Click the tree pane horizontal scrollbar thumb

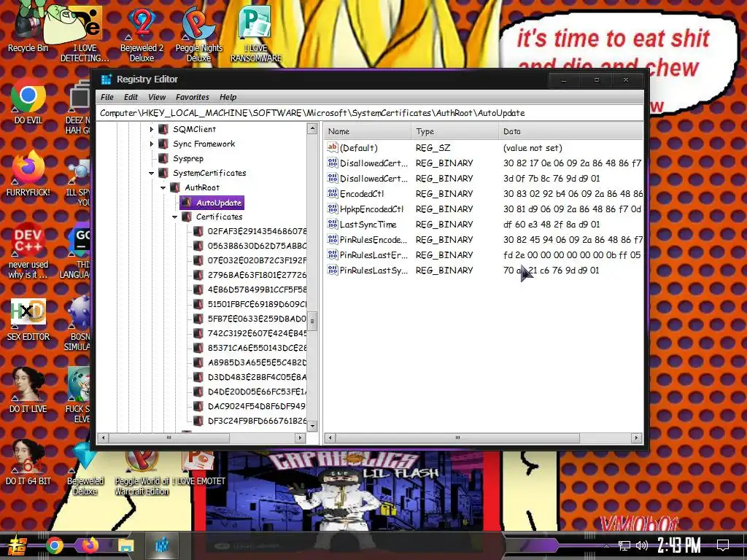(169, 437)
